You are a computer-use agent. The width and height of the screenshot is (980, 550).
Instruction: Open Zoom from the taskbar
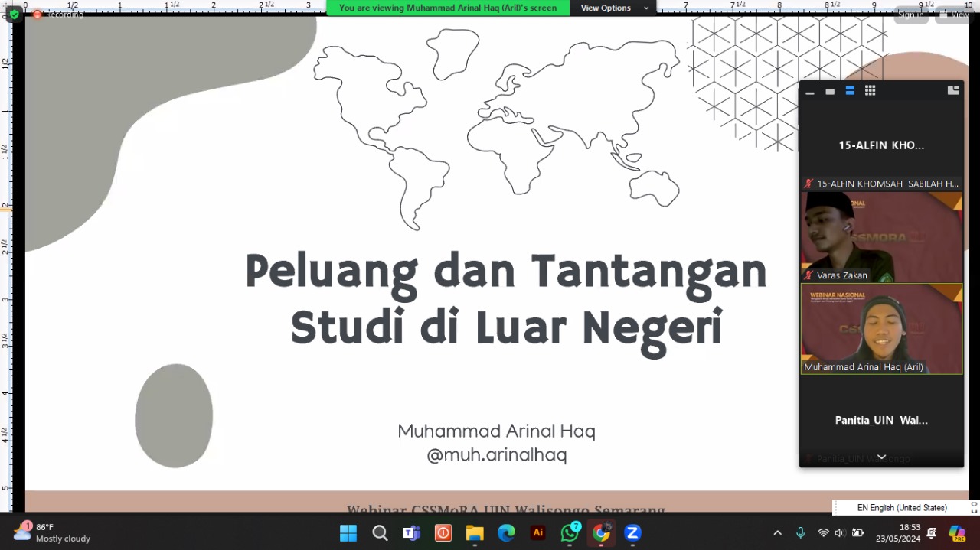tap(632, 533)
